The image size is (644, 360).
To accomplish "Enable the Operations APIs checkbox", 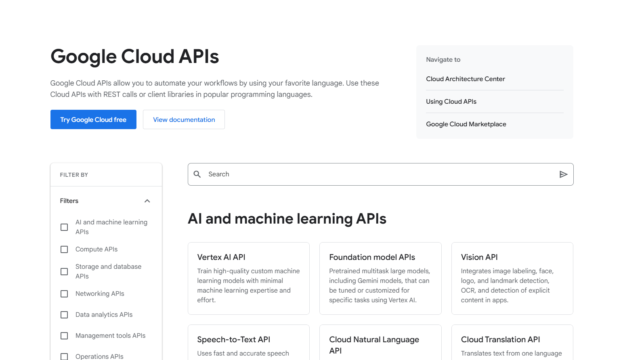I will pyautogui.click(x=64, y=356).
